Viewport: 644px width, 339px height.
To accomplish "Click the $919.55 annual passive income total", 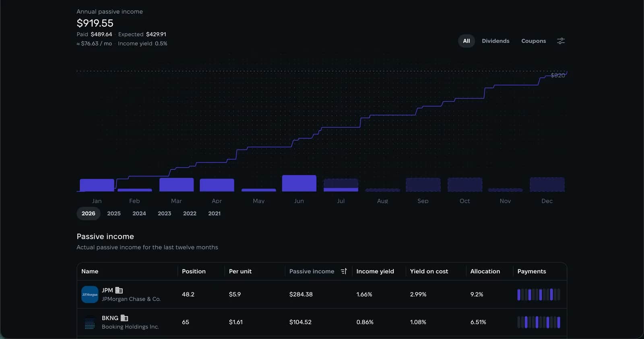I will 95,23.
